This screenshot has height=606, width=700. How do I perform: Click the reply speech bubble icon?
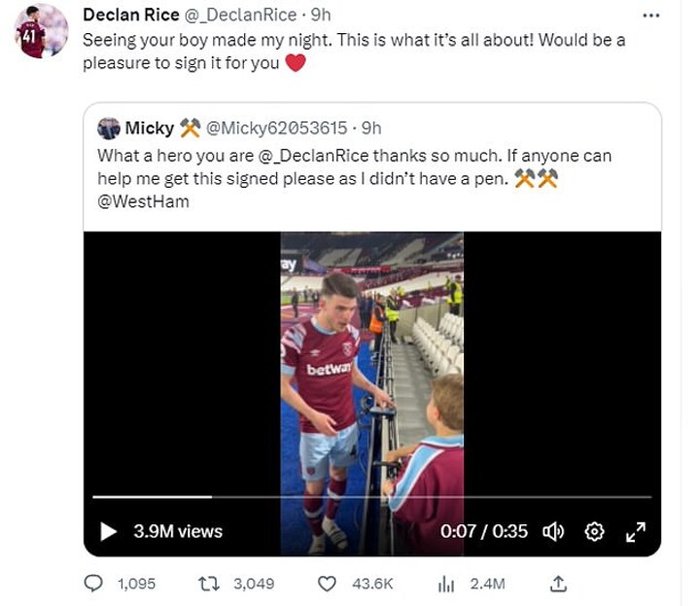coord(93,584)
